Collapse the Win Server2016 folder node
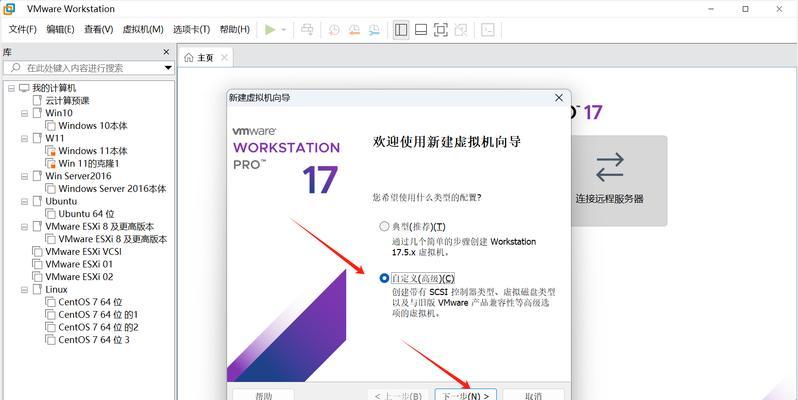The width and height of the screenshot is (798, 400). click(24, 176)
